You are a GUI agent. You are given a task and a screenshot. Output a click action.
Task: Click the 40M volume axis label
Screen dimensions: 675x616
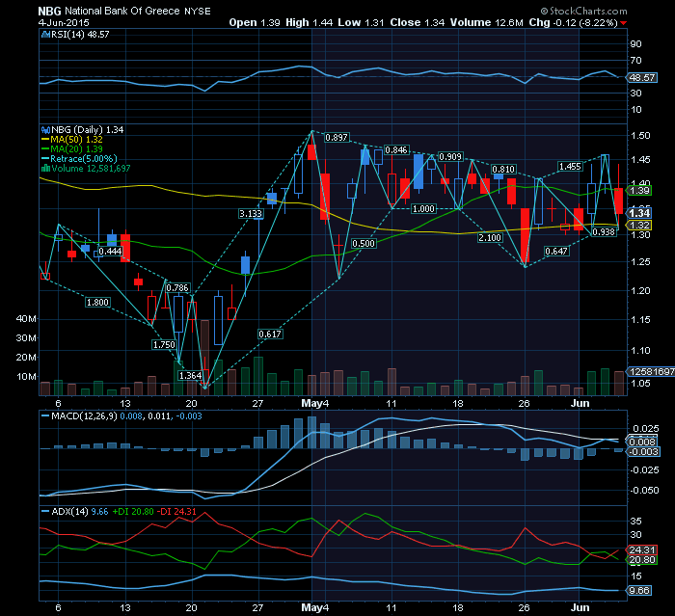tap(26, 319)
